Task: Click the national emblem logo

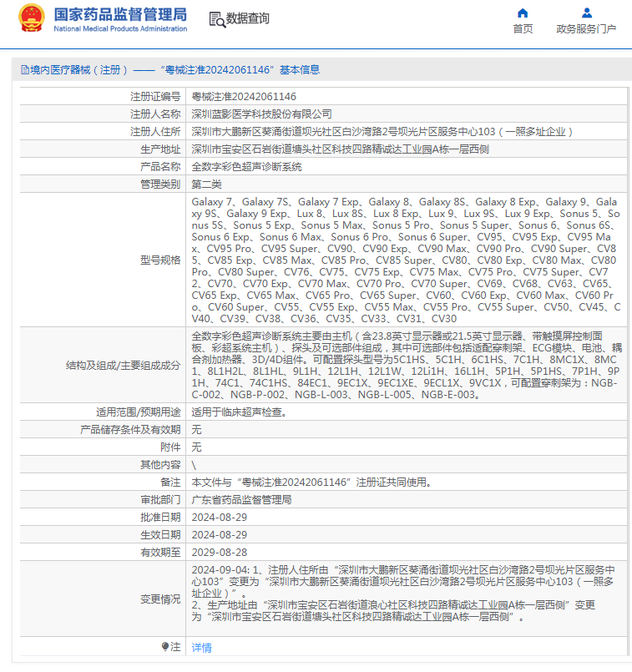Action: 31,18
